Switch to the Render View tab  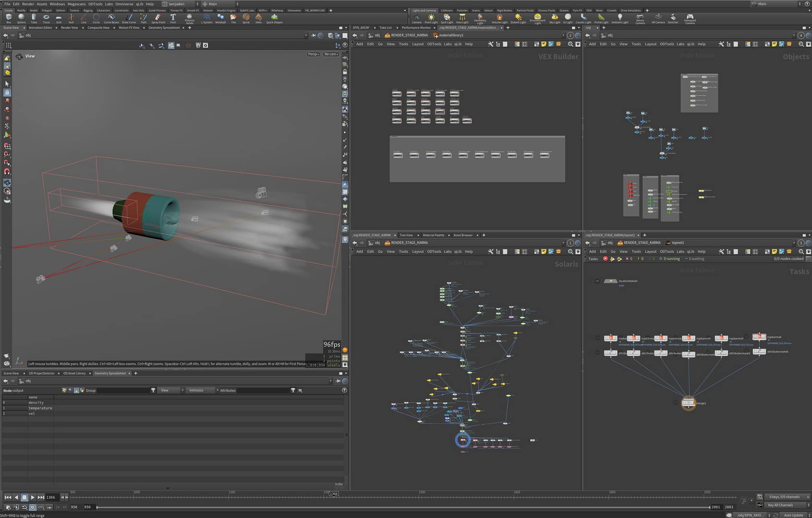pos(69,28)
